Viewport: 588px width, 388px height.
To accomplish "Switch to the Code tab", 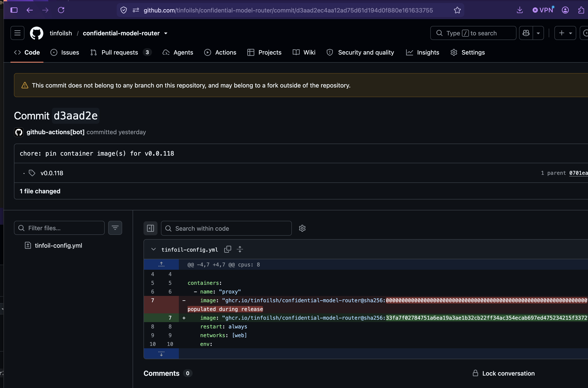I will point(27,52).
